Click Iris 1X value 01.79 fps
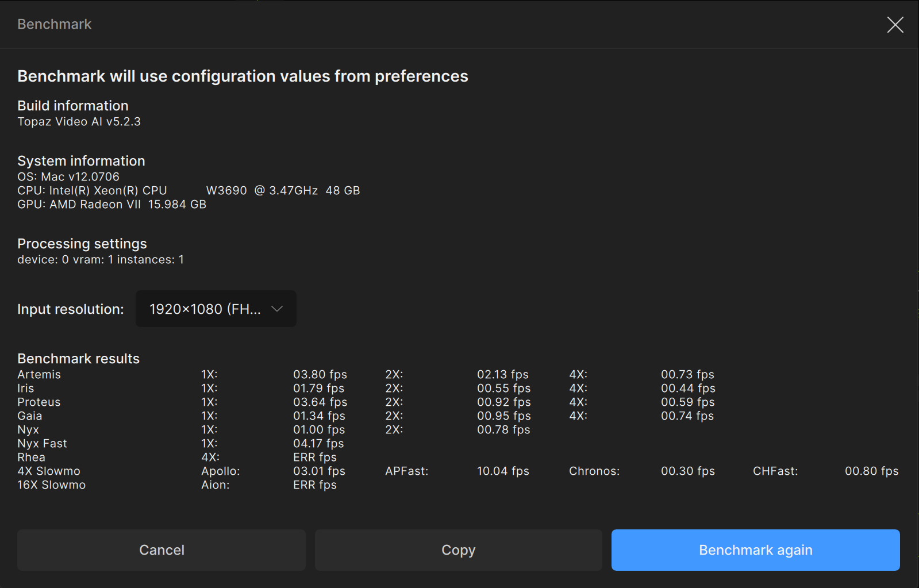The width and height of the screenshot is (919, 588). click(319, 389)
